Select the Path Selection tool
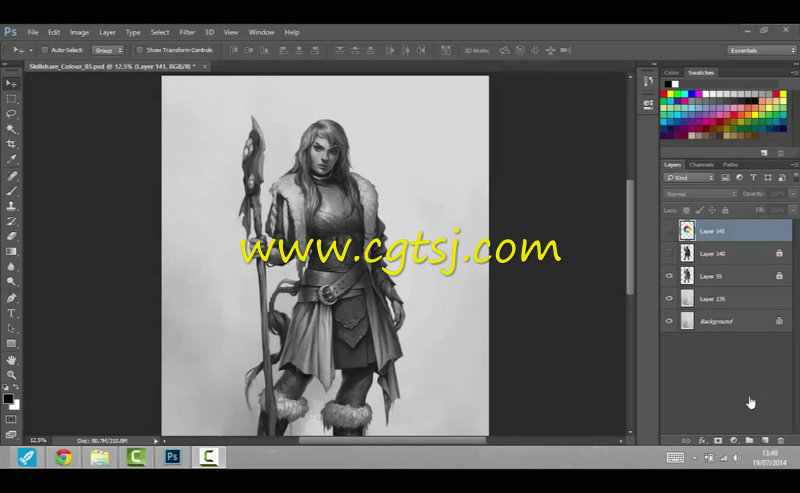Image resolution: width=800 pixels, height=493 pixels. click(x=11, y=328)
